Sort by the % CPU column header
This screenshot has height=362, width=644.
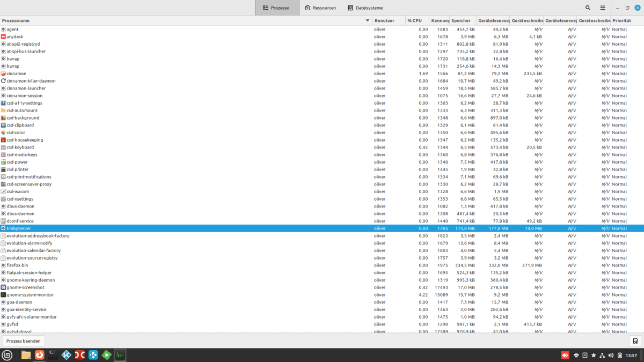(416, 20)
